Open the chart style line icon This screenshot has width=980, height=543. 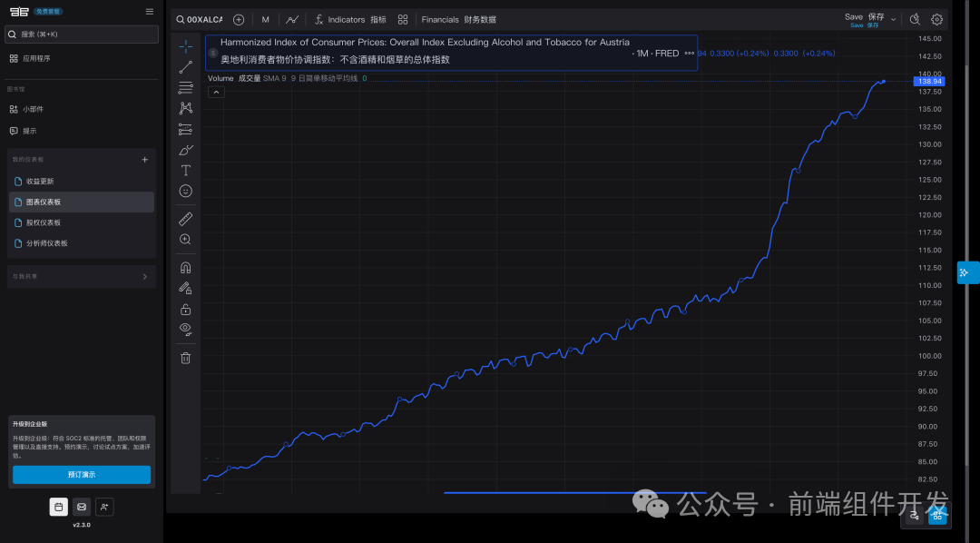click(292, 19)
